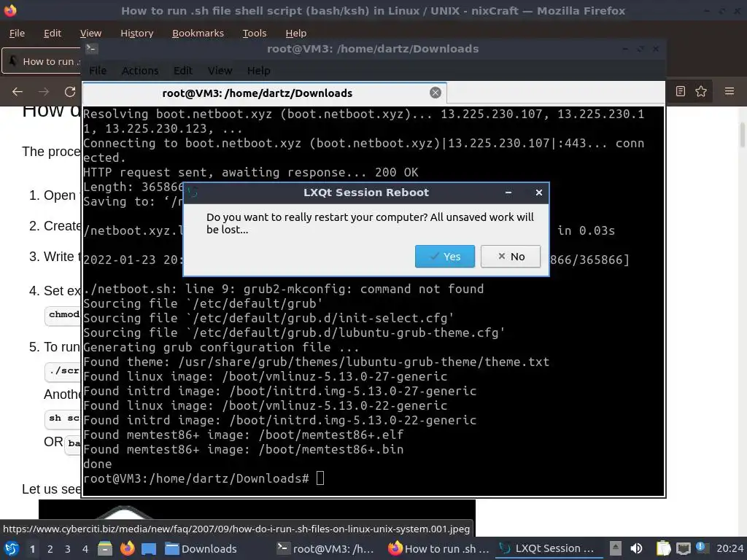
Task: Click the terminal prompt line root@VM3
Action: coord(204,478)
